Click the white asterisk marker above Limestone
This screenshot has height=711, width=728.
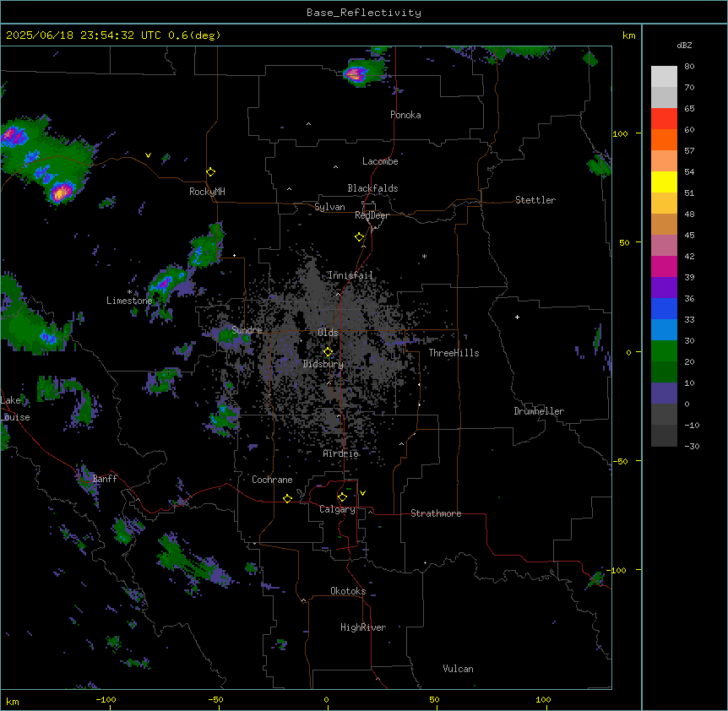coord(129,292)
